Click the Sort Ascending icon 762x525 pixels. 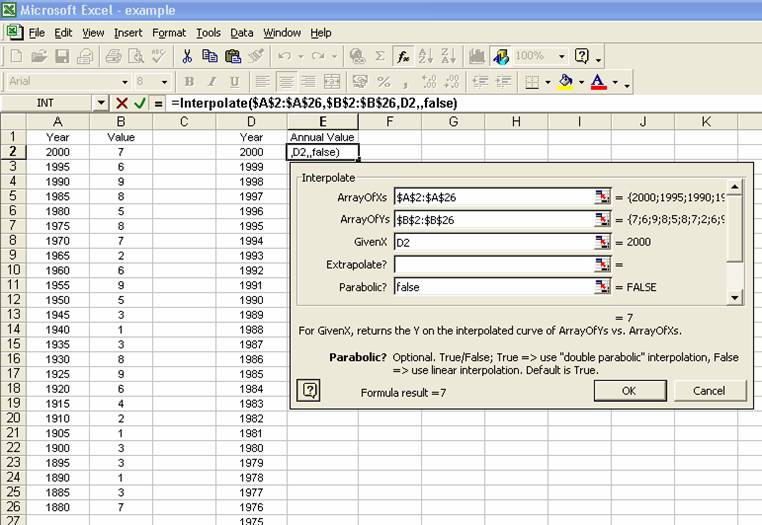423,57
